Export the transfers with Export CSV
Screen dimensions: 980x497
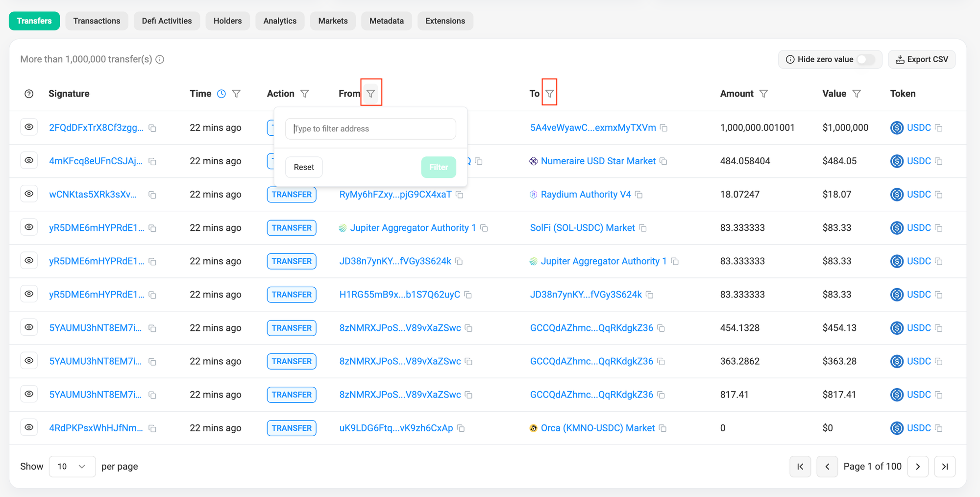pyautogui.click(x=922, y=59)
